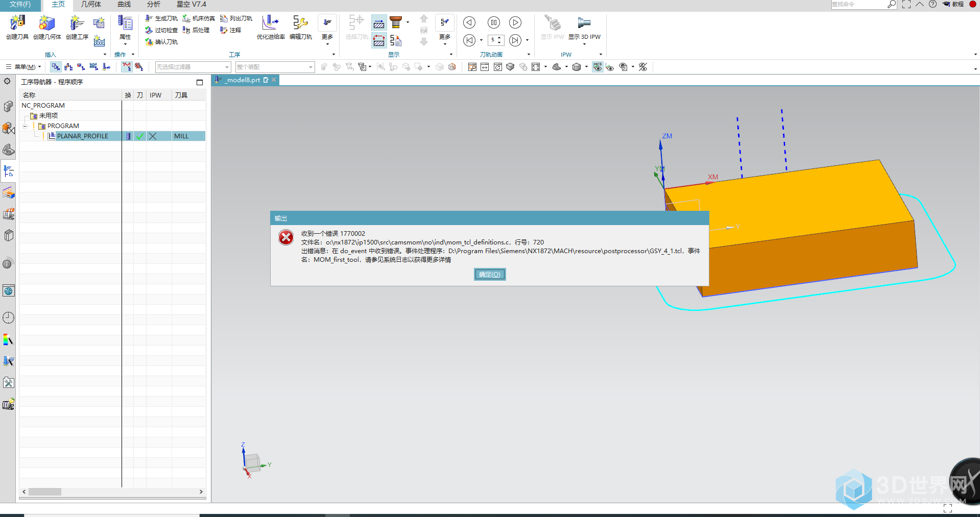The image size is (980, 517).
Task: Click Post Process (后处理)
Action: point(196,30)
